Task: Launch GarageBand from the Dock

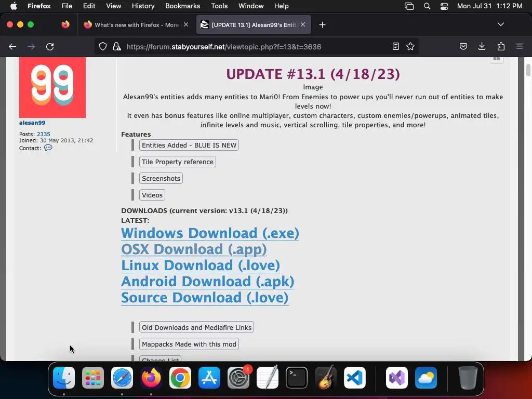Action: [326, 378]
